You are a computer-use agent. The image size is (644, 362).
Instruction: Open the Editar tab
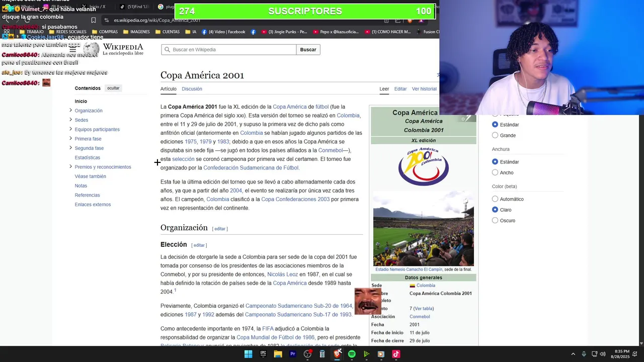[400, 89]
